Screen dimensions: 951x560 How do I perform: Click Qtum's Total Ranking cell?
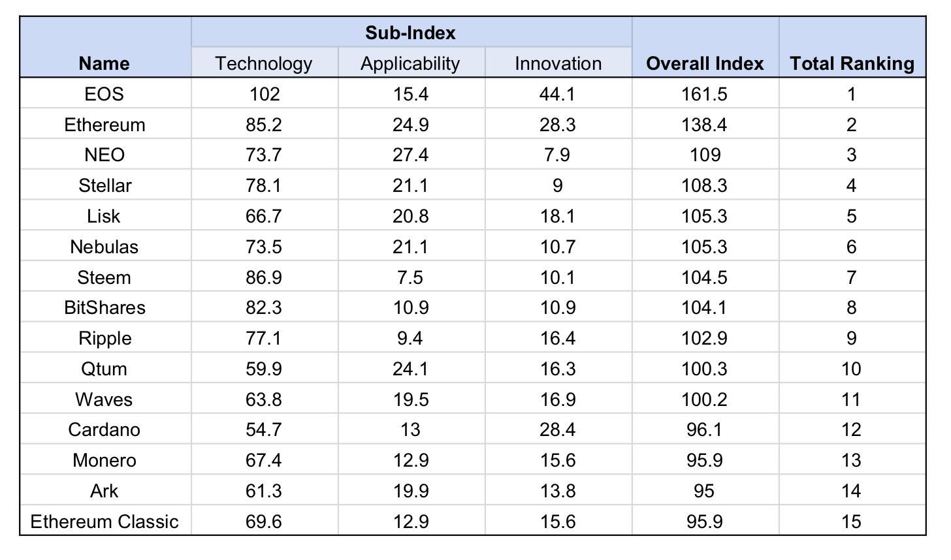(852, 369)
